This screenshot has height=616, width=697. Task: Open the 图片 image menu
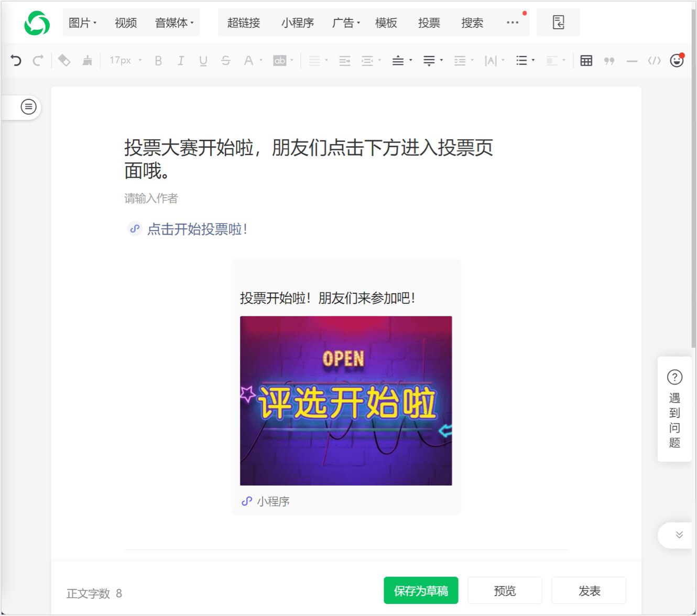(83, 23)
